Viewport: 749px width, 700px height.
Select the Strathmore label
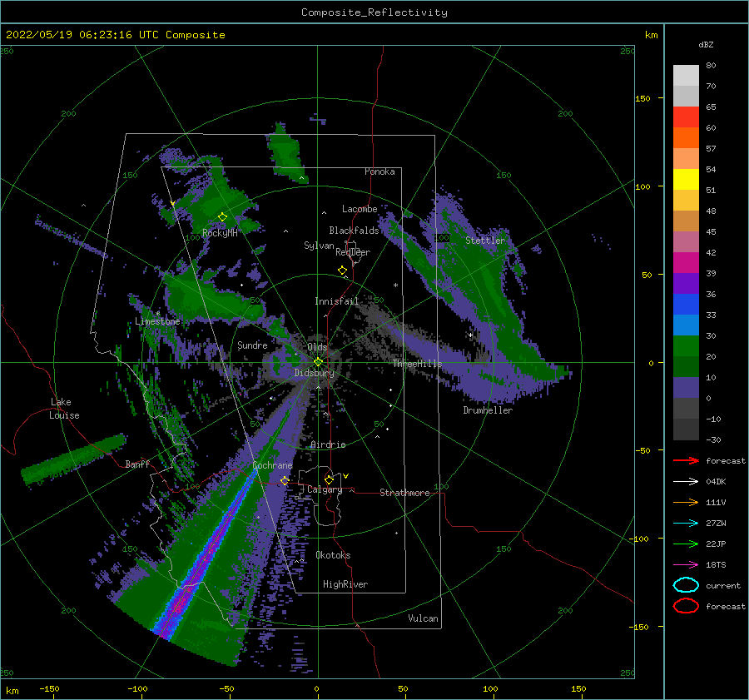coord(404,493)
